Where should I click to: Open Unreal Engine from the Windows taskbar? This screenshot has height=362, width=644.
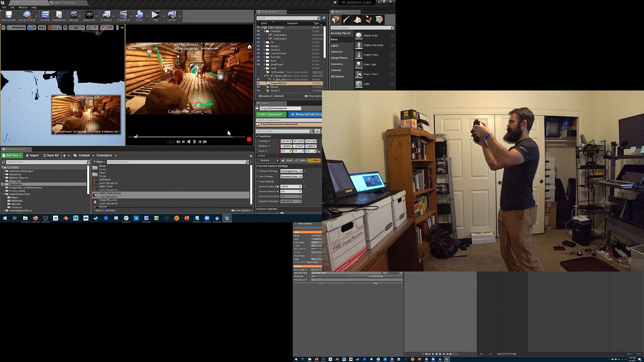(x=227, y=218)
